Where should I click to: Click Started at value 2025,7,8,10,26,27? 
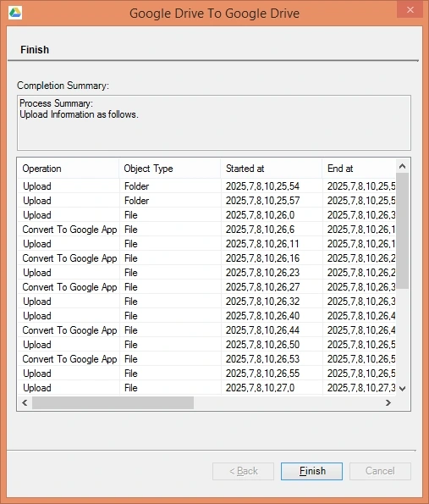262,287
